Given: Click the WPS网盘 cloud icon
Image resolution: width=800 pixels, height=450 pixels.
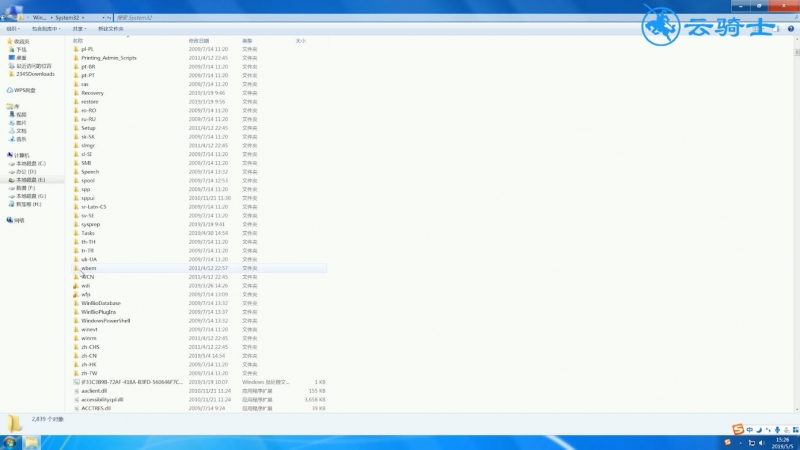Looking at the screenshot, I should click(10, 90).
